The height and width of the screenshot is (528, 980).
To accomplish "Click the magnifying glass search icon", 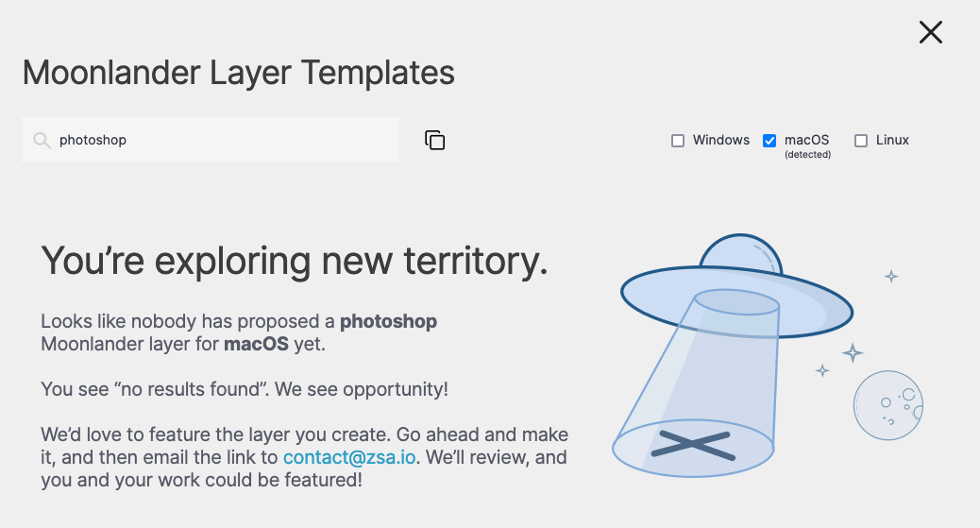I will pyautogui.click(x=42, y=140).
